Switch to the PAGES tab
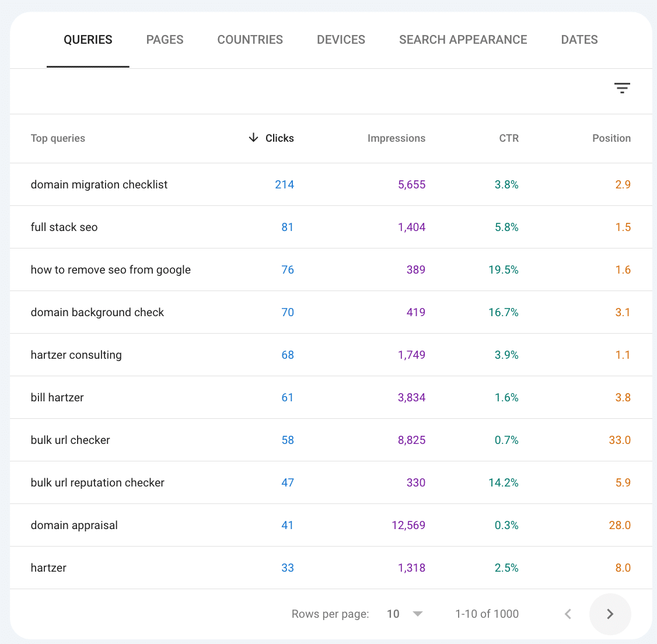The height and width of the screenshot is (644, 657). click(x=165, y=40)
